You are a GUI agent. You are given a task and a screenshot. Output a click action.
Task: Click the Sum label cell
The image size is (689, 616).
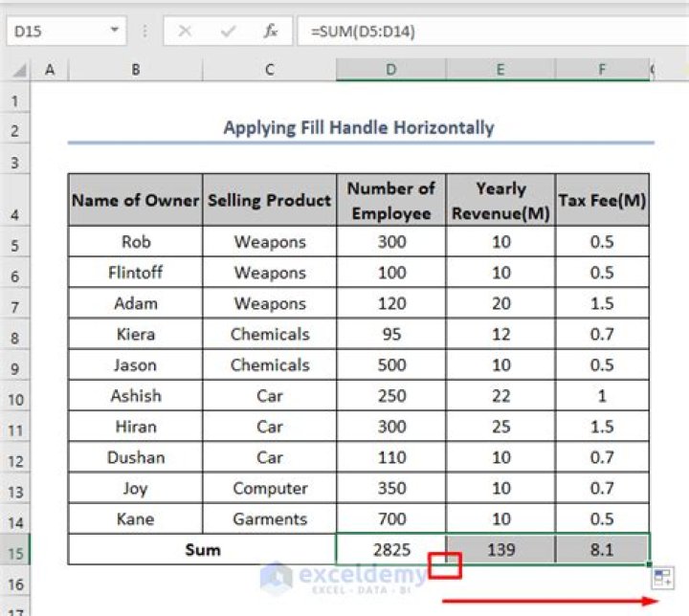(203, 550)
